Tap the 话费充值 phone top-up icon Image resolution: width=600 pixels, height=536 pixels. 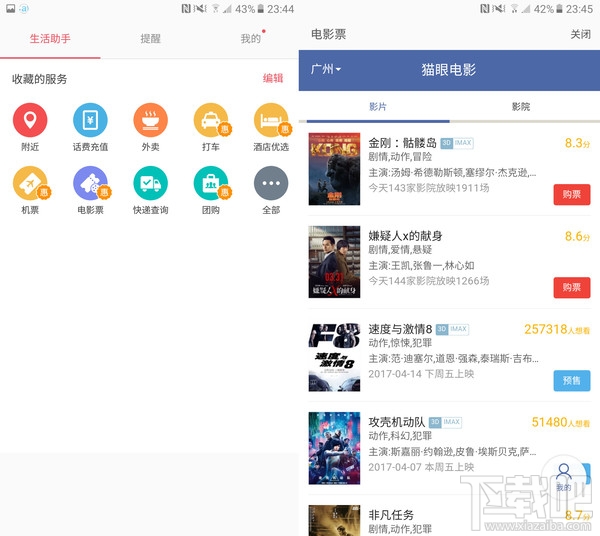pos(90,120)
